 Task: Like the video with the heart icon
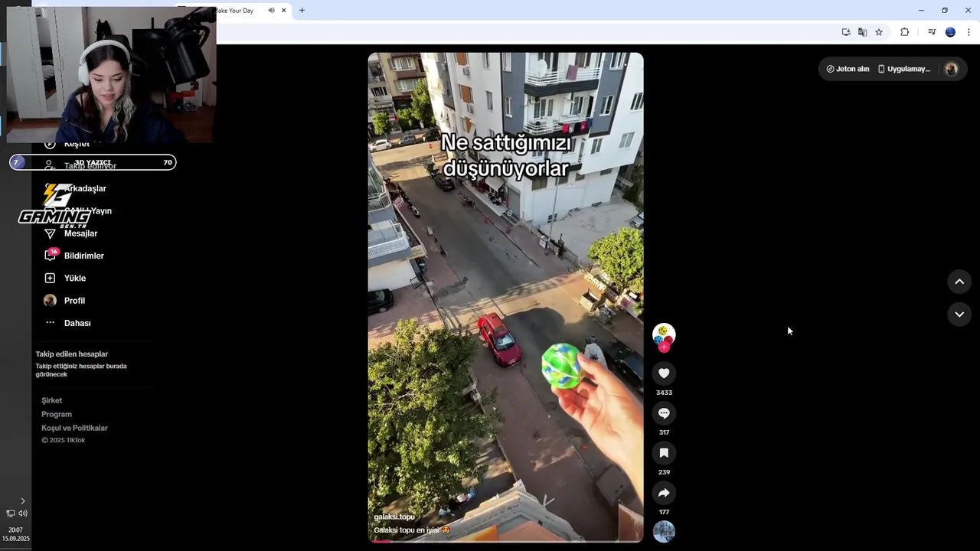coord(664,373)
